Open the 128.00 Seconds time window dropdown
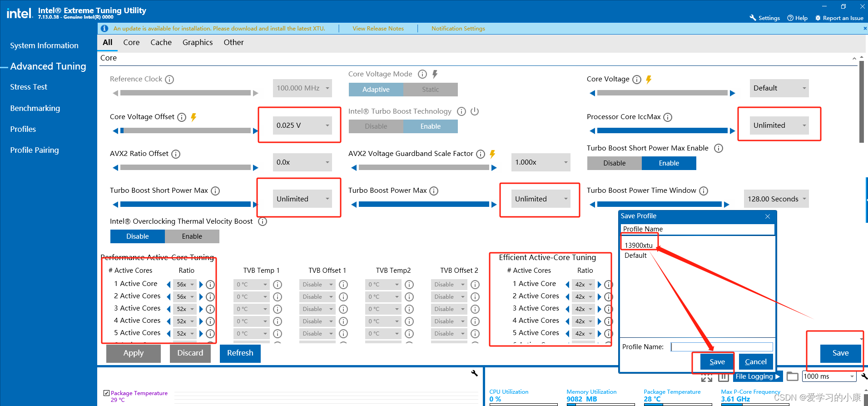 776,199
